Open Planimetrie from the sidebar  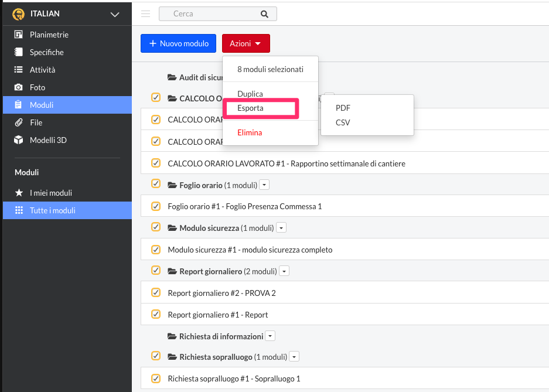coord(49,35)
